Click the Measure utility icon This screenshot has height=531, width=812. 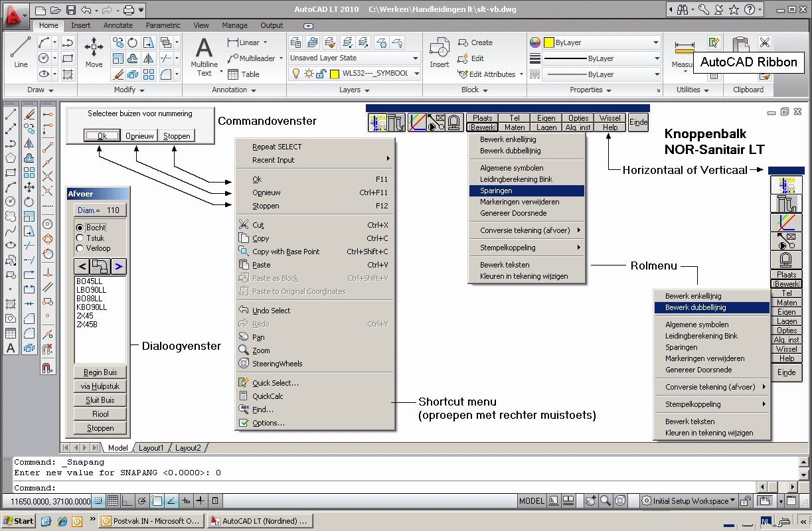click(x=684, y=53)
